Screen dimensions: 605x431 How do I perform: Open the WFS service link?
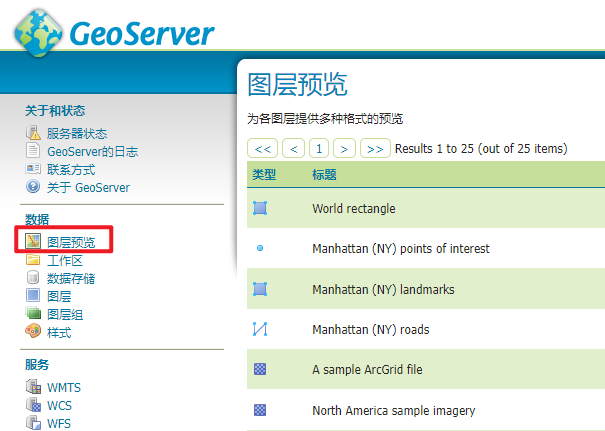tap(59, 424)
